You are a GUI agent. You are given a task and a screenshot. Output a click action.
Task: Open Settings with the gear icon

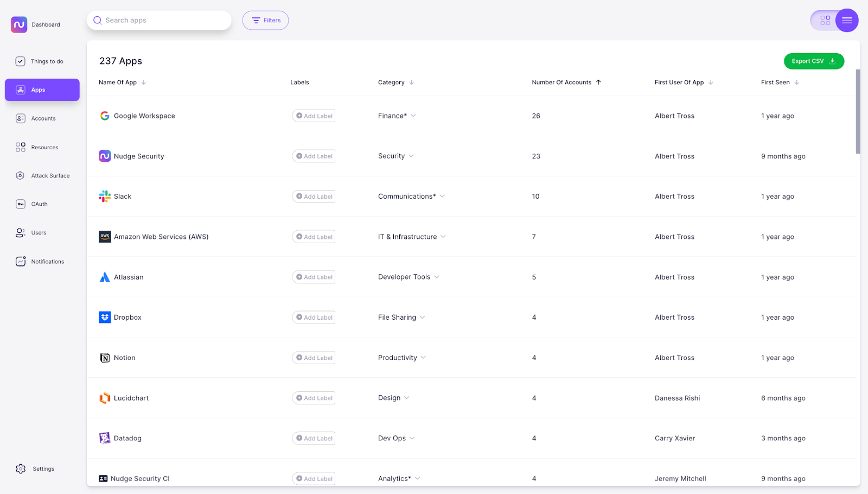[x=21, y=468]
